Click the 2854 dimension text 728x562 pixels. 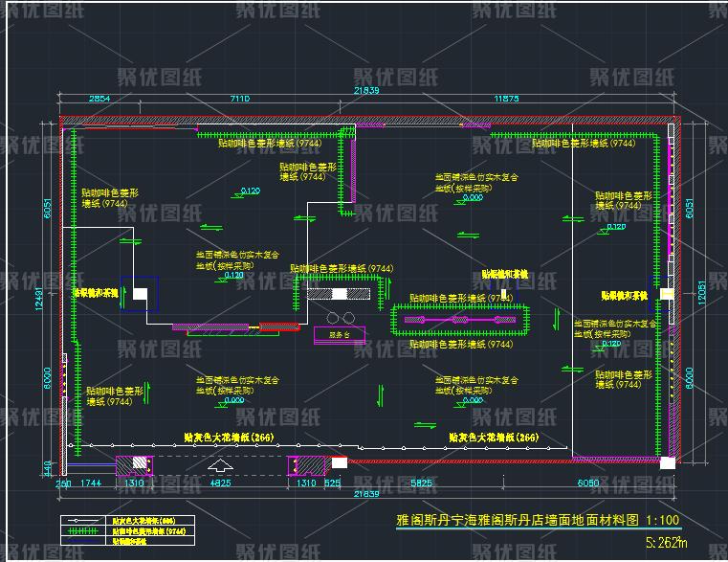point(99,98)
